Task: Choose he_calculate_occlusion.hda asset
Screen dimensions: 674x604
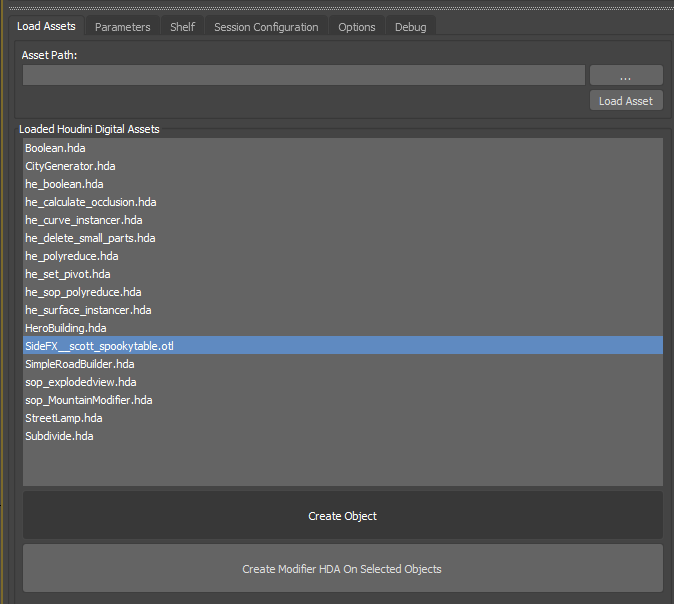Action: click(x=90, y=202)
